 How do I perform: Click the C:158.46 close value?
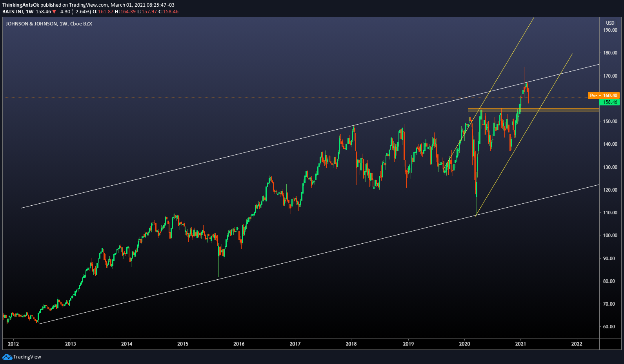click(x=169, y=12)
